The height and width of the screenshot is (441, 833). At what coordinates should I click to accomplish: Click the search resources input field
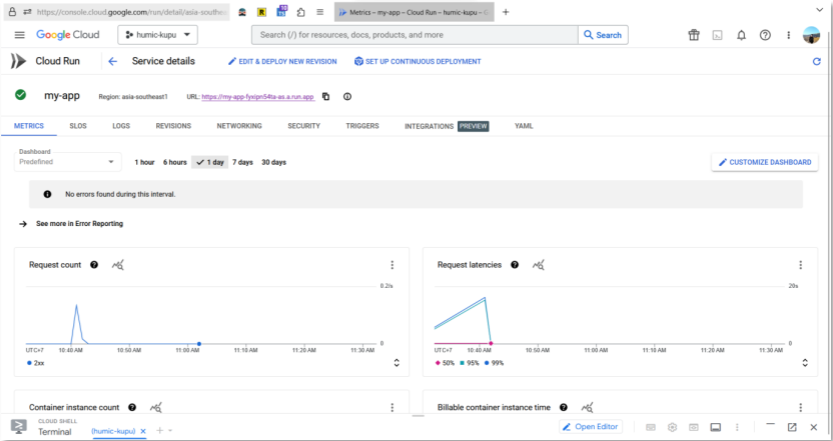tap(414, 35)
